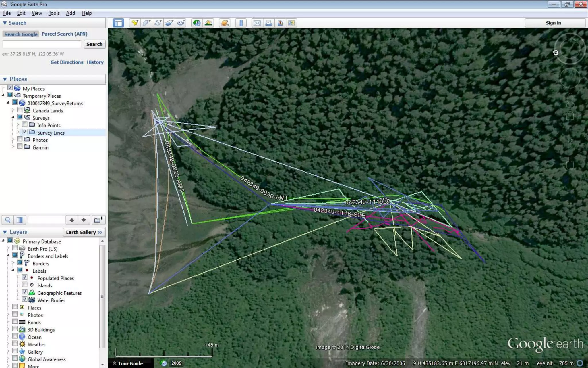588x368 pixels.
Task: Click the Print icon in the toolbar
Action: [x=268, y=23]
